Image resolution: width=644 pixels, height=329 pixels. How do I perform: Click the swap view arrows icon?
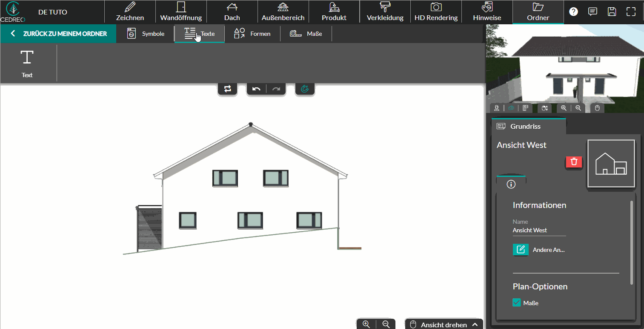(x=228, y=89)
